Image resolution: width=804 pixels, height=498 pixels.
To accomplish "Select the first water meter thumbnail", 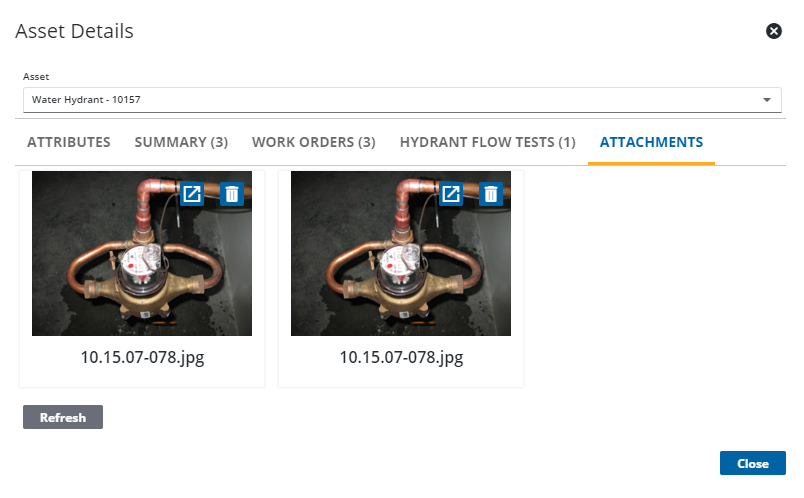I will point(142,253).
